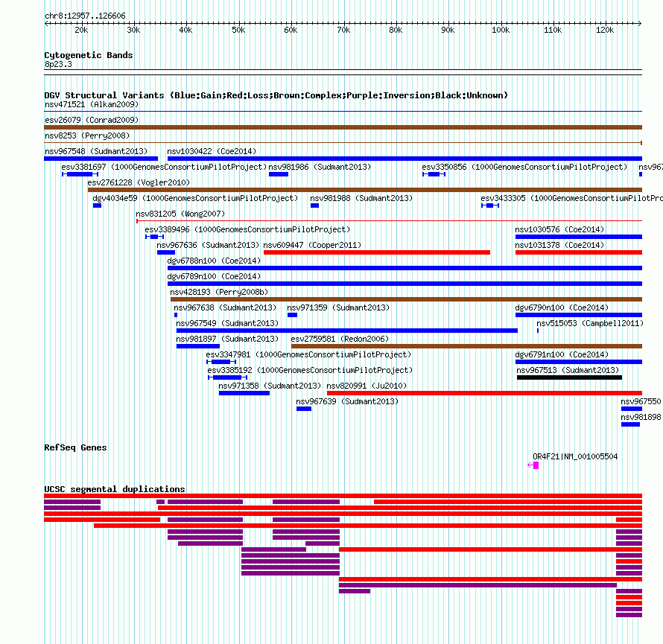
Task: Click nsv981897 (Sudmant2013) blue segment
Action: point(198,346)
